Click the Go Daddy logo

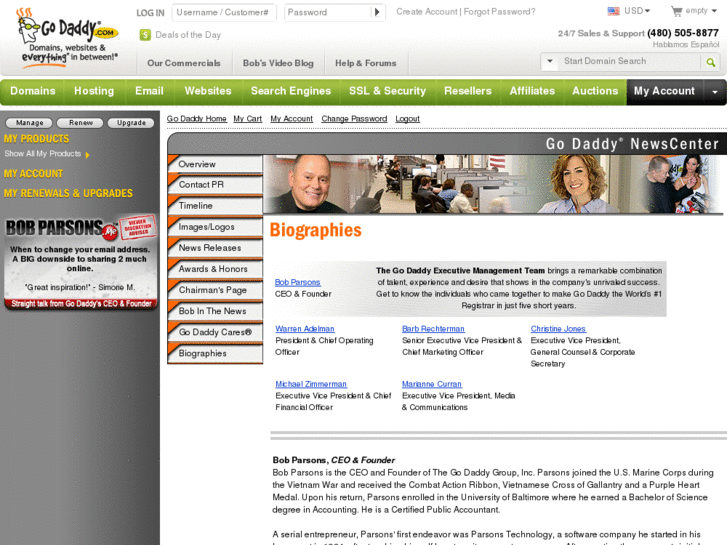[x=67, y=38]
